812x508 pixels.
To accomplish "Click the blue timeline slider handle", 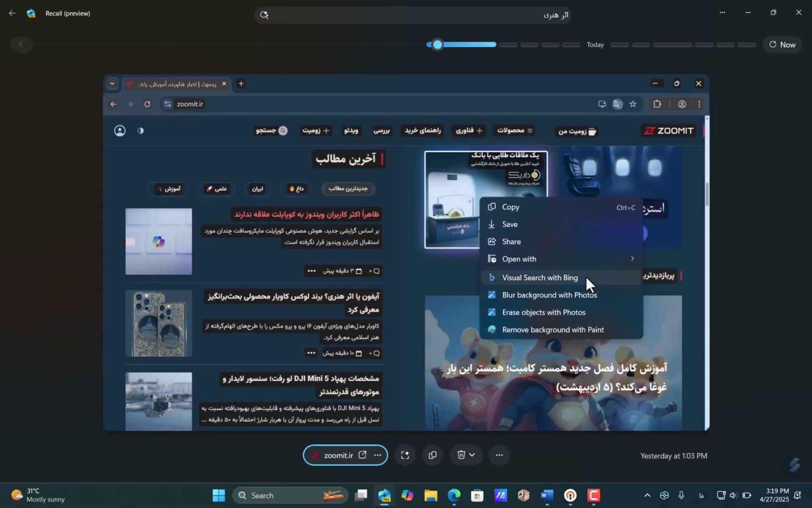I will click(438, 44).
